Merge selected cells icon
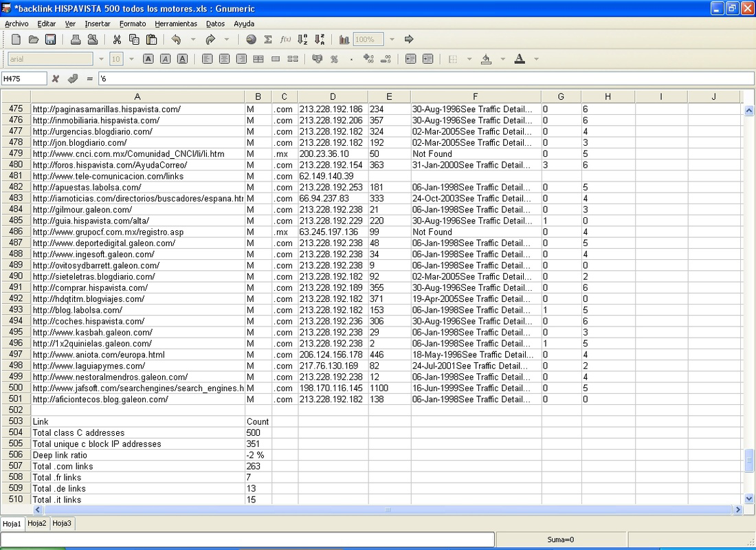The height and width of the screenshot is (550, 756). pos(258,59)
